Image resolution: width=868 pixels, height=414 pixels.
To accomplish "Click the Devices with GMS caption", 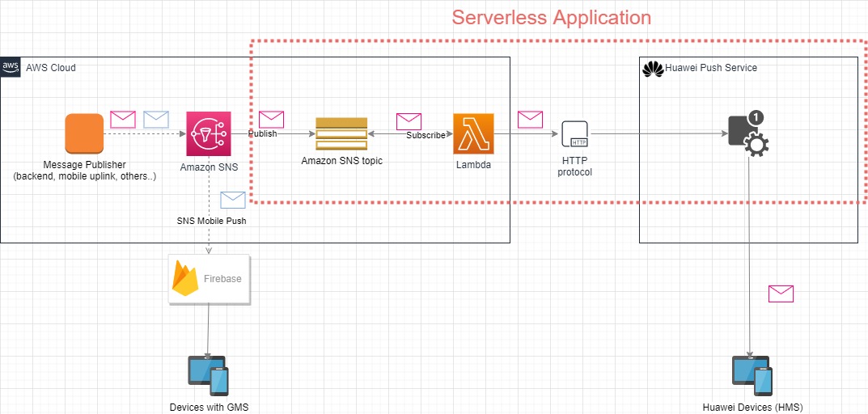I will (x=210, y=408).
